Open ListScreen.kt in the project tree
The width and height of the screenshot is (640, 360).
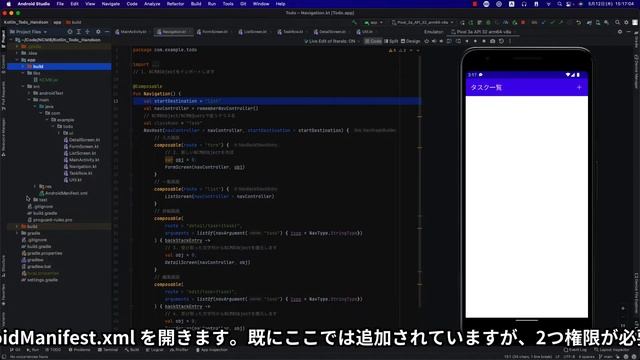82,153
